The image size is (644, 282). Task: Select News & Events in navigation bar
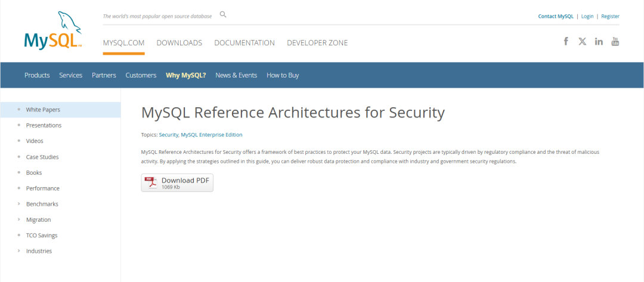pyautogui.click(x=236, y=75)
